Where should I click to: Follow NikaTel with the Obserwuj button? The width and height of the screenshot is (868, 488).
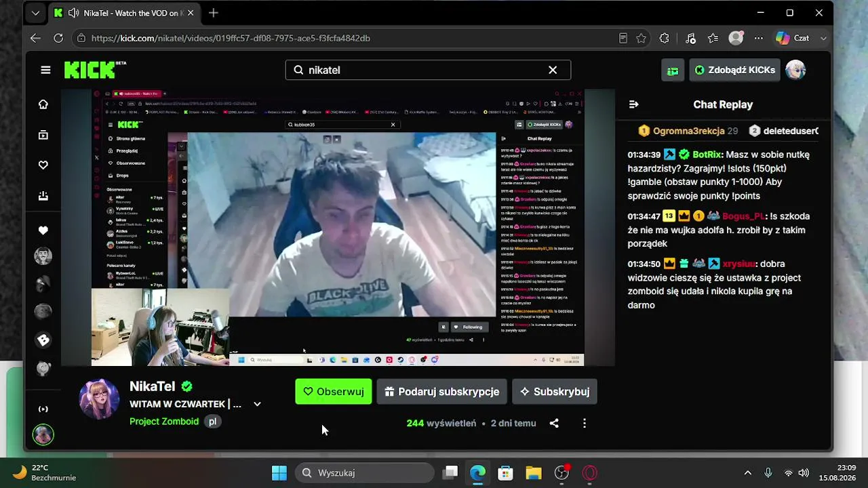point(334,392)
